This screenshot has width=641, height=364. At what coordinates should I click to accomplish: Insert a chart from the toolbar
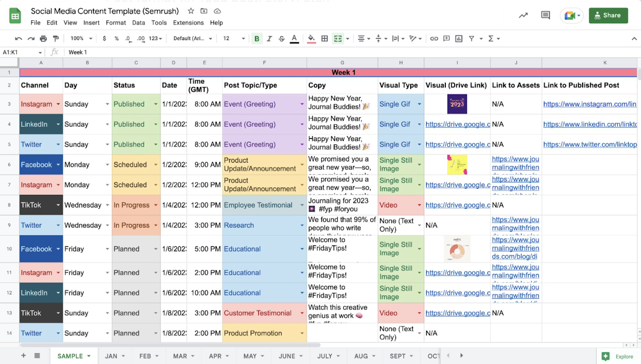458,38
